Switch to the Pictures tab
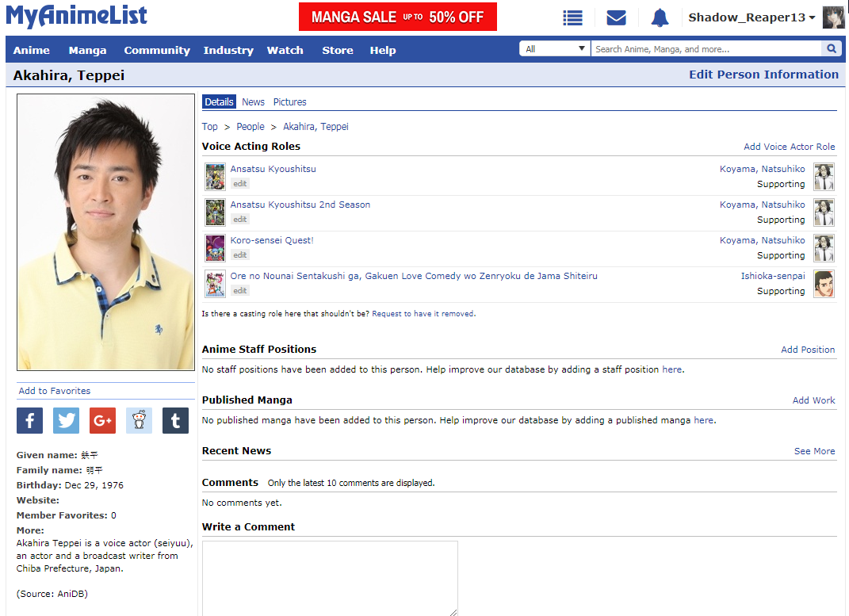This screenshot has width=849, height=616. coord(289,101)
